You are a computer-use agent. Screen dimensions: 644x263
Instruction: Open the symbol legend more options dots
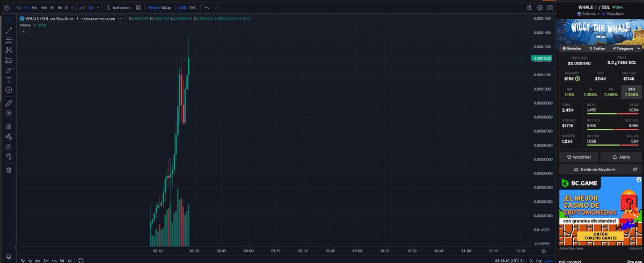[121, 18]
